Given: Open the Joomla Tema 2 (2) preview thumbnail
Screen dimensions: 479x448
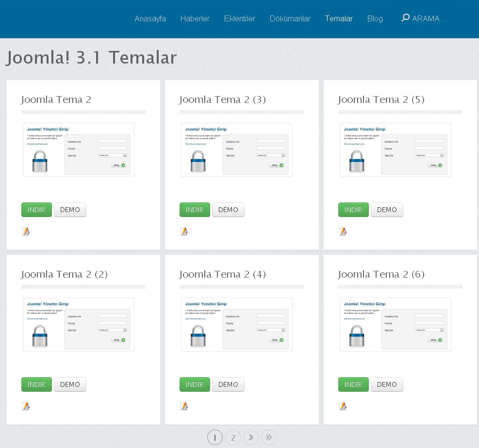Looking at the screenshot, I should tap(79, 325).
